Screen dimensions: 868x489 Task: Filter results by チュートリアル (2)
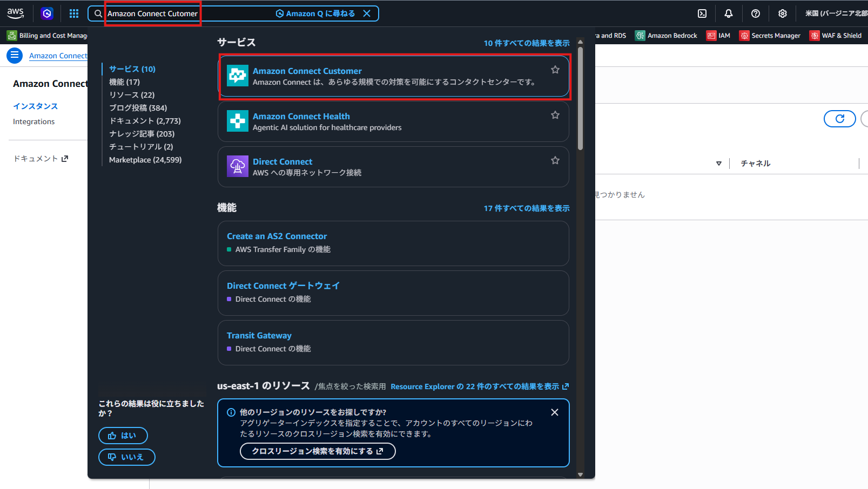pos(141,147)
